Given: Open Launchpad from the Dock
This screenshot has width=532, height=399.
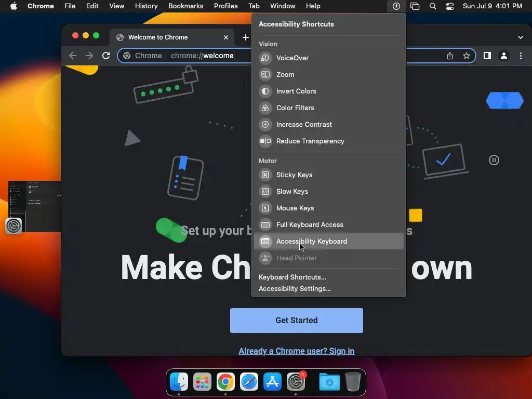Looking at the screenshot, I should pos(202,382).
